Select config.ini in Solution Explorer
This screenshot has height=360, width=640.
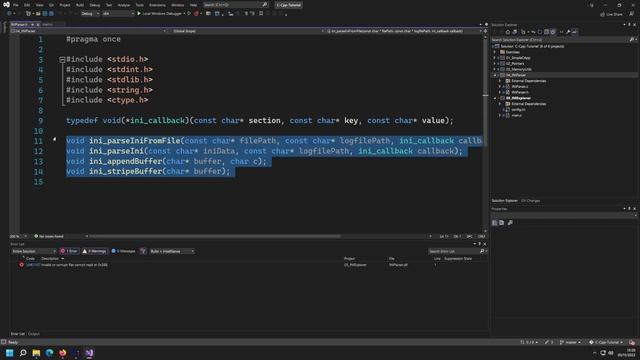coord(518,110)
